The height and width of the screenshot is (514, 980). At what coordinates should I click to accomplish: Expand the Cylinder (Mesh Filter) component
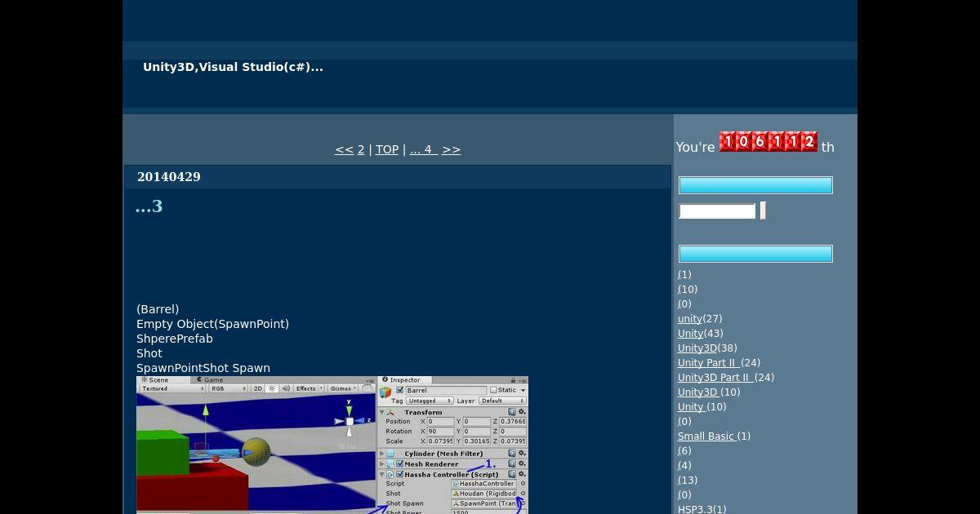tap(382, 453)
